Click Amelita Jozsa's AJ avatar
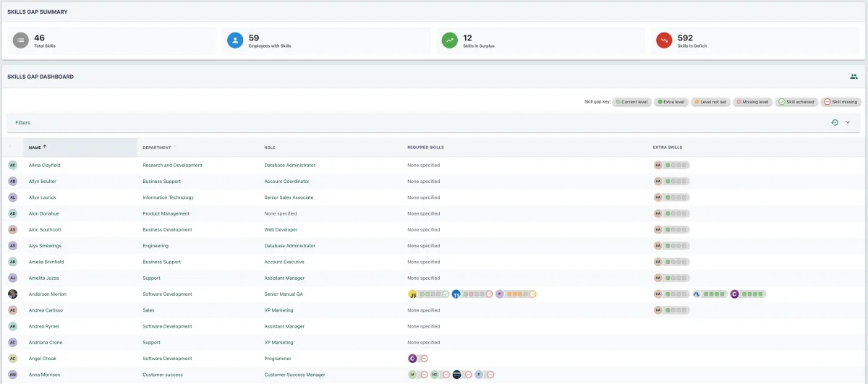868x384 pixels. [12, 278]
